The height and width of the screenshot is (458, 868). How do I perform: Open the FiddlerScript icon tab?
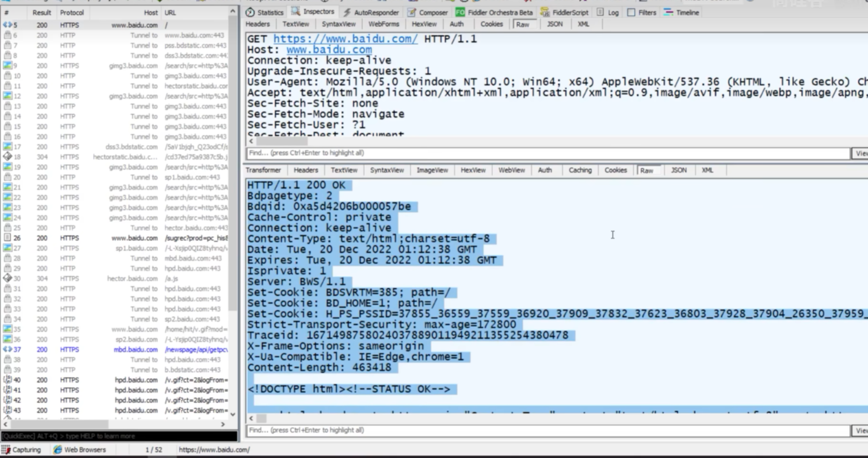point(545,13)
